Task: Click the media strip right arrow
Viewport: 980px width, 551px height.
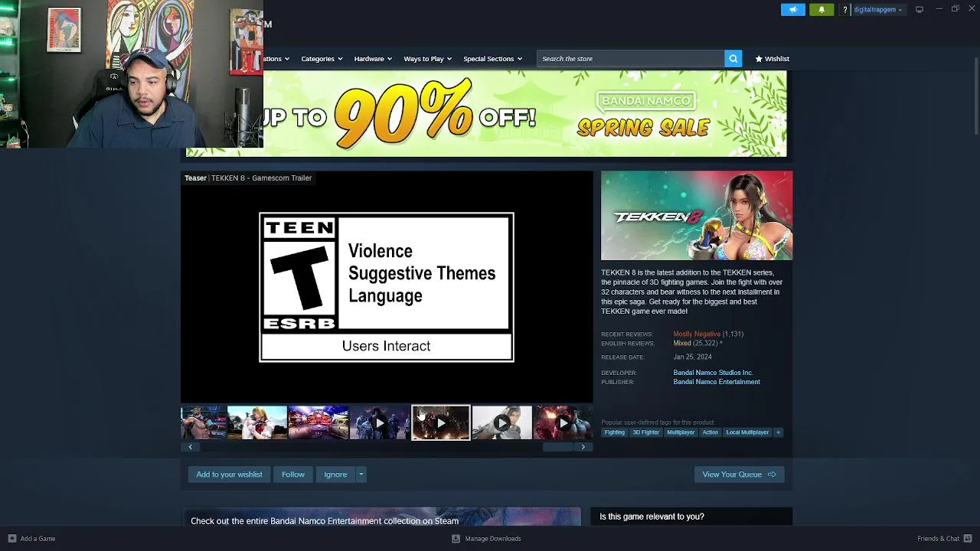Action: click(583, 447)
